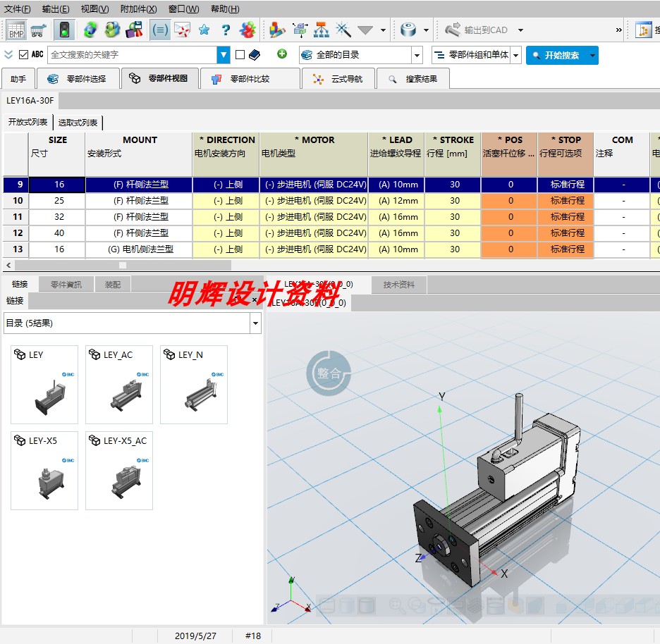Switch to the 搜索结果 tab

(x=413, y=79)
